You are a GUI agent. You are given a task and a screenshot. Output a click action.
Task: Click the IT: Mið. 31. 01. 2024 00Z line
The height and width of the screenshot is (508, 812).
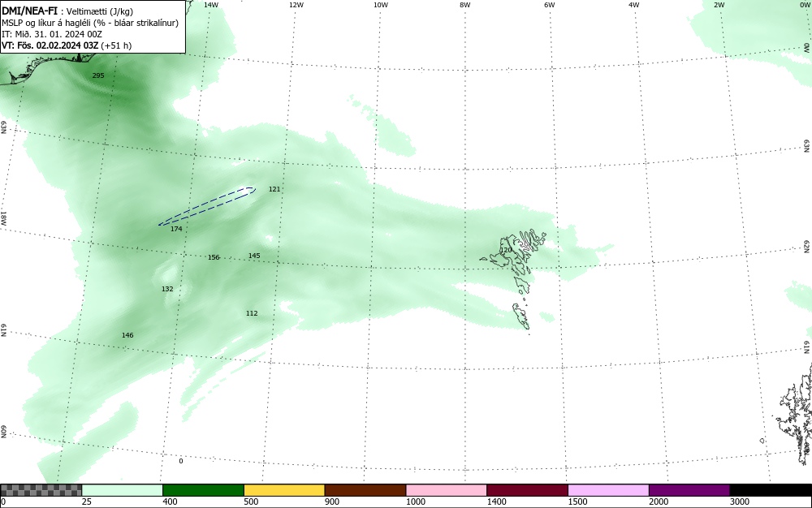(52, 34)
